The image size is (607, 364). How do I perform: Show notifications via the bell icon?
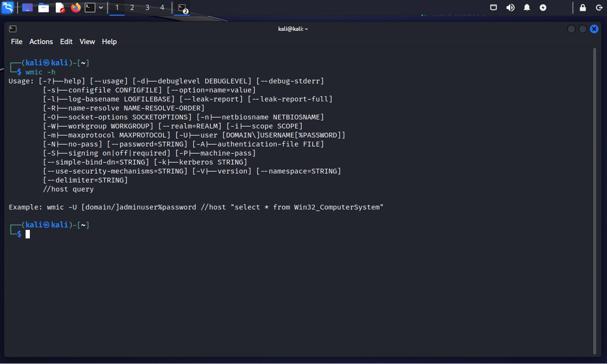click(527, 8)
